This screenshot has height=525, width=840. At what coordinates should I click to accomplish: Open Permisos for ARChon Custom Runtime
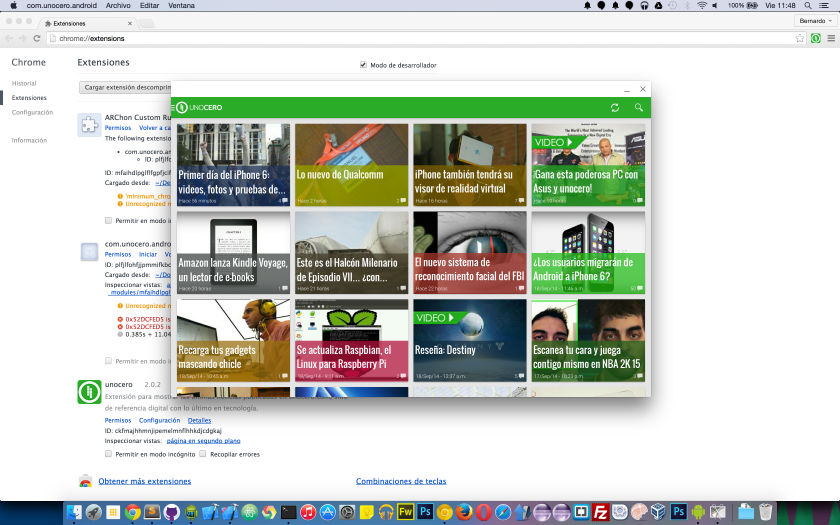coord(118,128)
